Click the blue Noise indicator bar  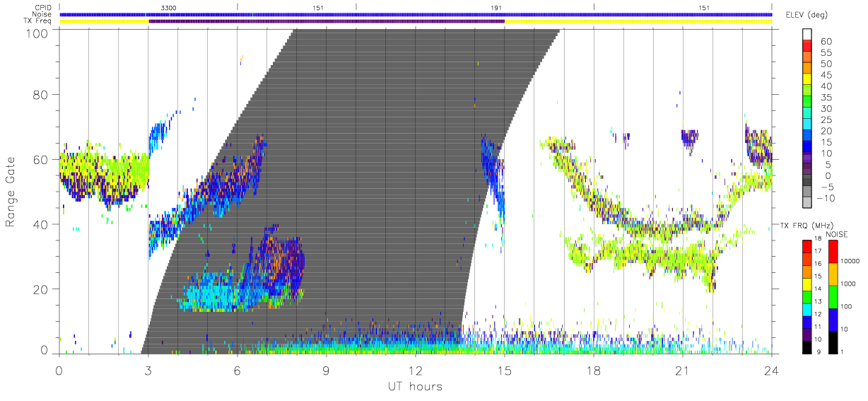tap(416, 14)
